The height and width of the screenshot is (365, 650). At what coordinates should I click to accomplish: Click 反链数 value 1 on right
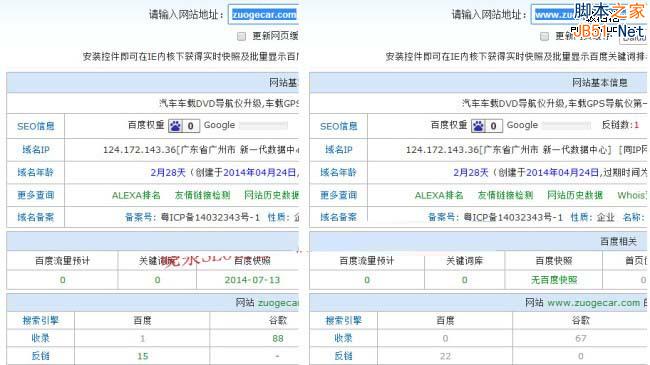636,125
